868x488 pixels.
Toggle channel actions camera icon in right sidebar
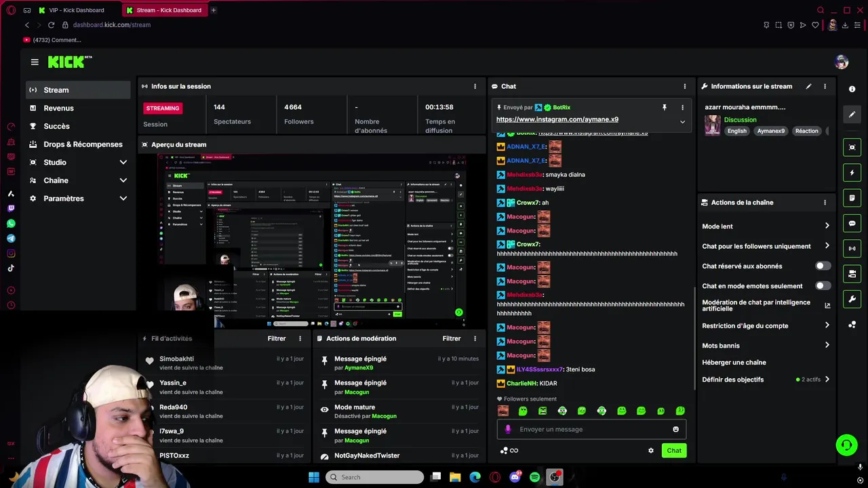pyautogui.click(x=852, y=274)
